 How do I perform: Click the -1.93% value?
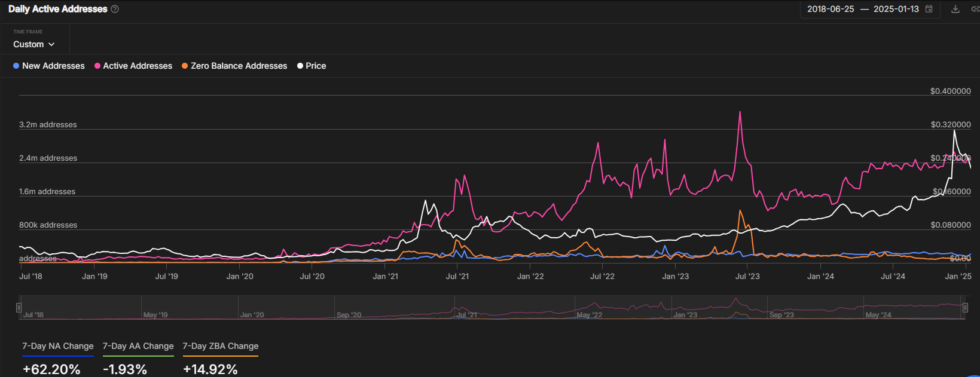125,369
